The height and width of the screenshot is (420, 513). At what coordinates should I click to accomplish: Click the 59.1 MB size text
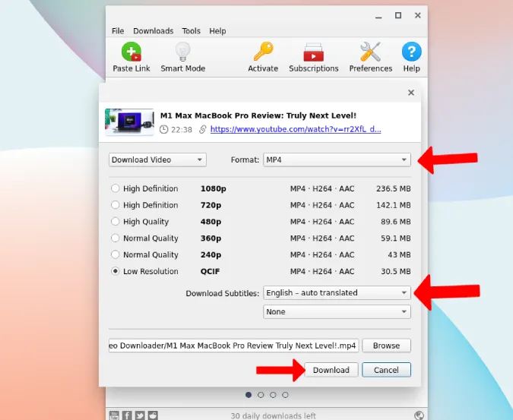395,238
